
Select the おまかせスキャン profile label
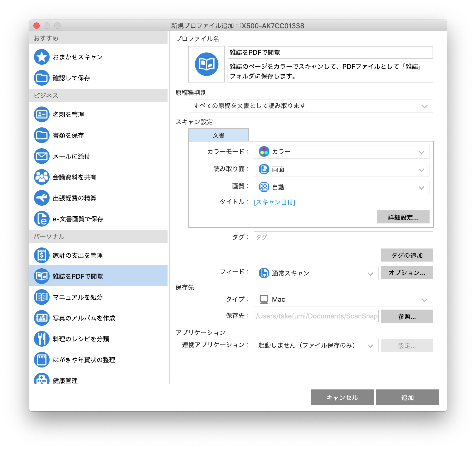click(78, 57)
